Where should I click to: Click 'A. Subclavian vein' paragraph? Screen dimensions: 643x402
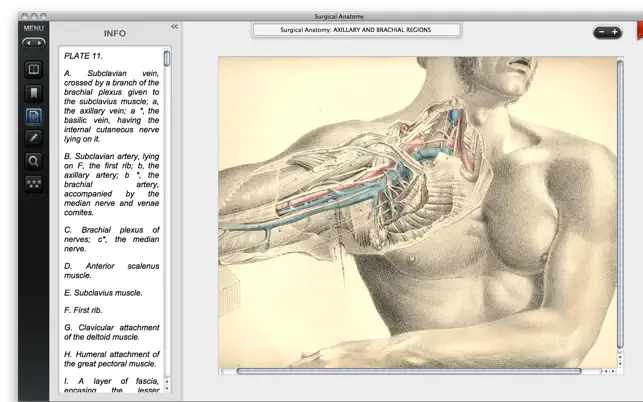(x=112, y=106)
